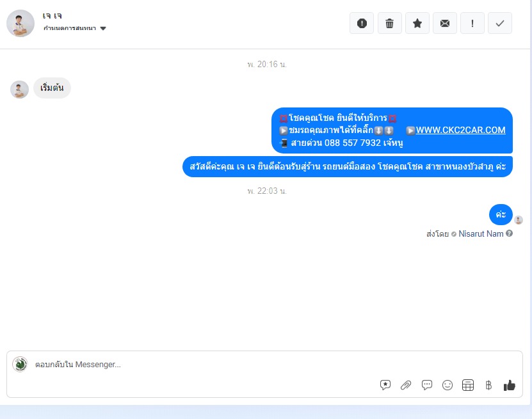Select phone number 088 557 7932 text
The width and height of the screenshot is (532, 419).
tap(353, 143)
